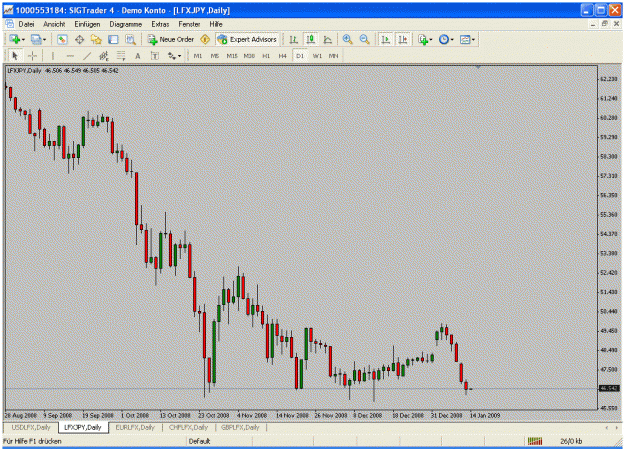Open the Hilfe menu
This screenshot has width=625, height=449.
216,24
